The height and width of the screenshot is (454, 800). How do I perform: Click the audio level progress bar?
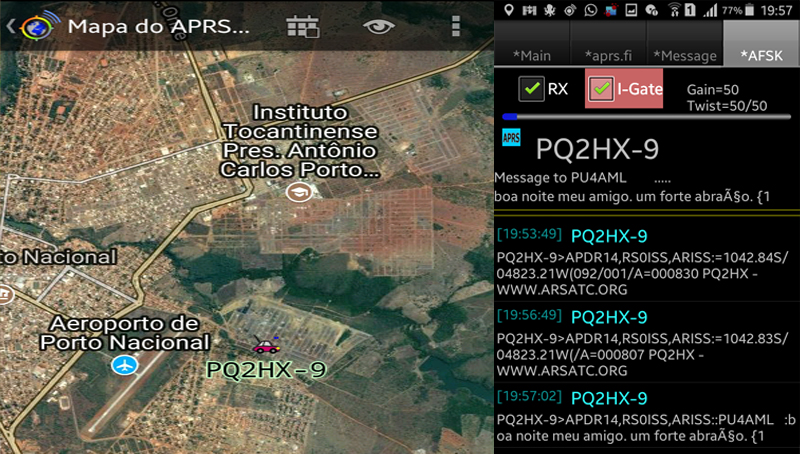(646, 117)
